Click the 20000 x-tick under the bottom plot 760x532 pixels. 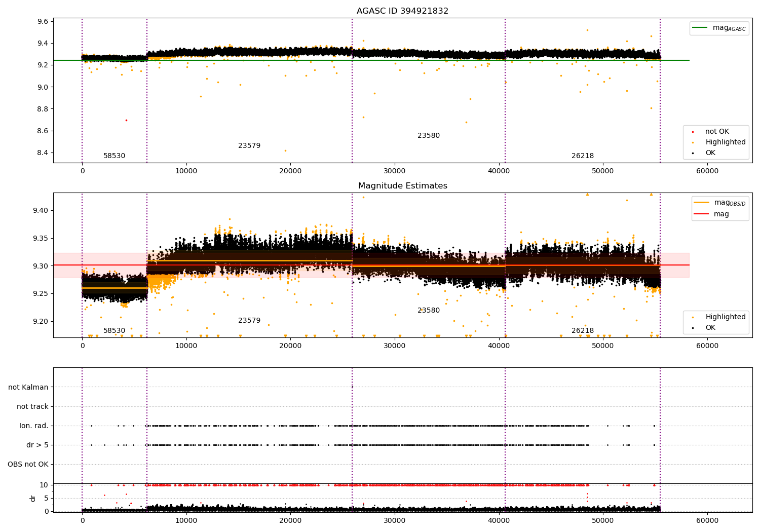click(290, 521)
